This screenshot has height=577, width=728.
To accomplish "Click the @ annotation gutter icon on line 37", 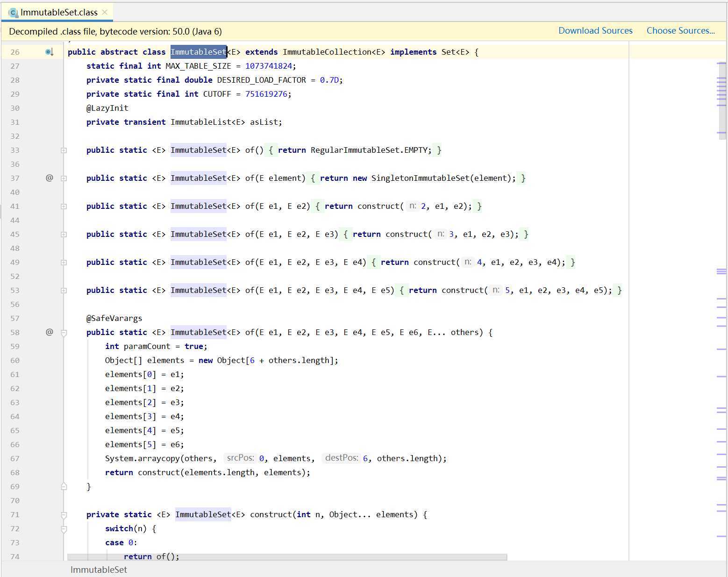I will 50,178.
